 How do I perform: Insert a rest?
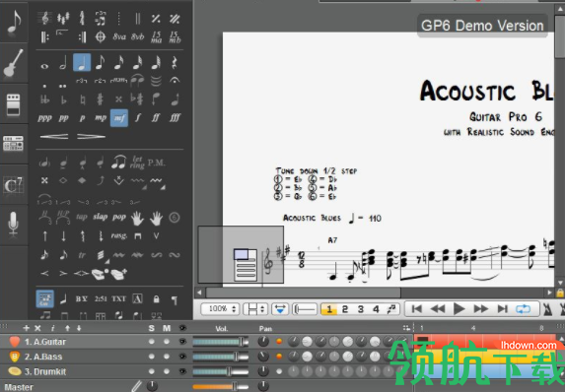point(175,63)
